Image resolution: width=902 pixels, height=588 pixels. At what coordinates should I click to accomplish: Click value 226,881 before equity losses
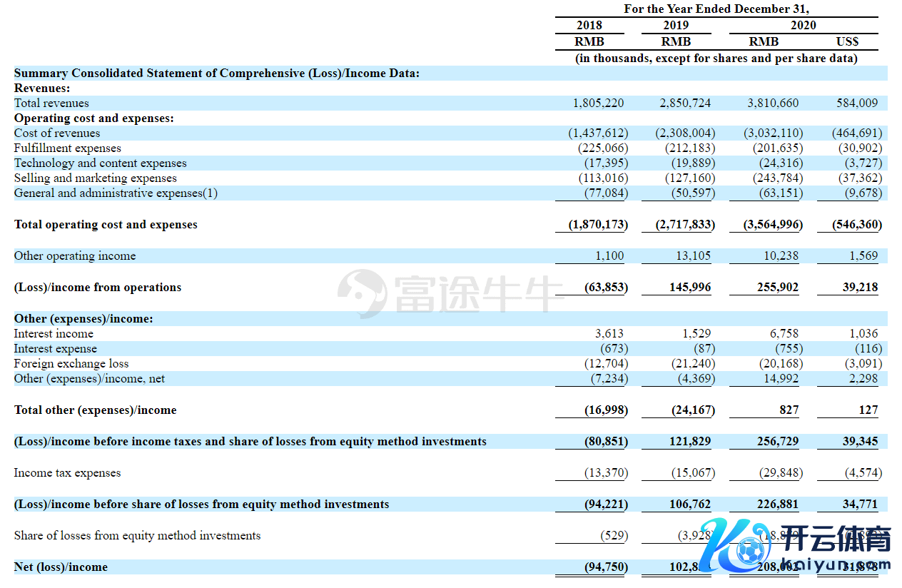click(779, 504)
